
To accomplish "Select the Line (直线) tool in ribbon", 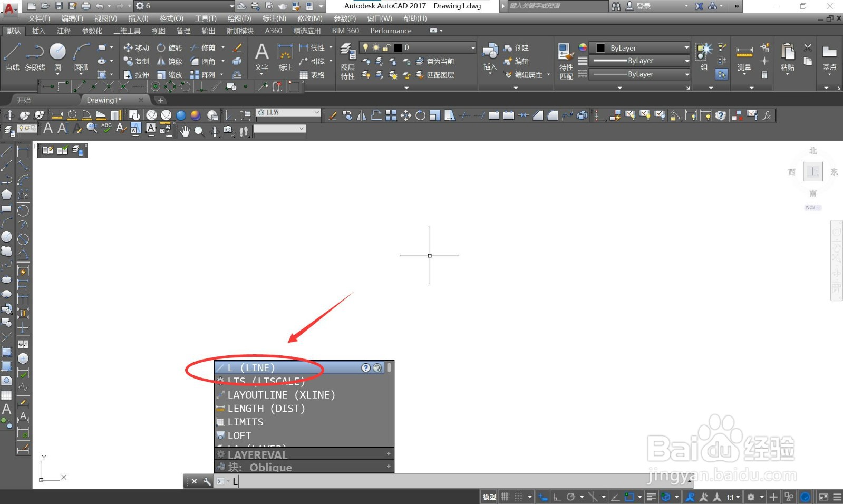I will [x=12, y=57].
